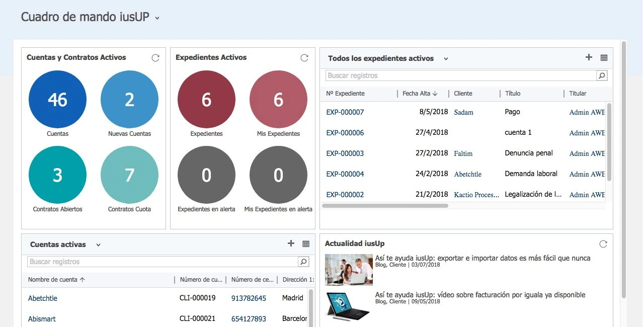Open grid view for Cuentas activas
The height and width of the screenshot is (327, 644).
coord(306,244)
